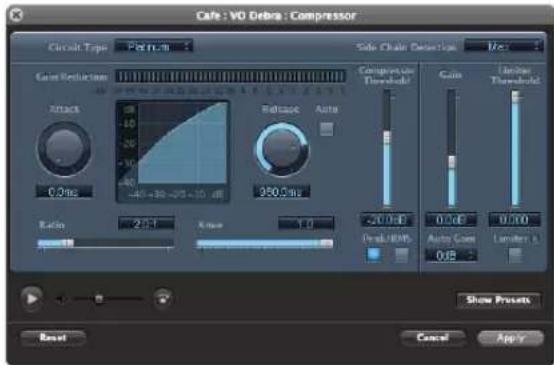The image size is (554, 365).
Task: Click the Compressor Threshold slider handle
Action: pyautogui.click(x=387, y=137)
